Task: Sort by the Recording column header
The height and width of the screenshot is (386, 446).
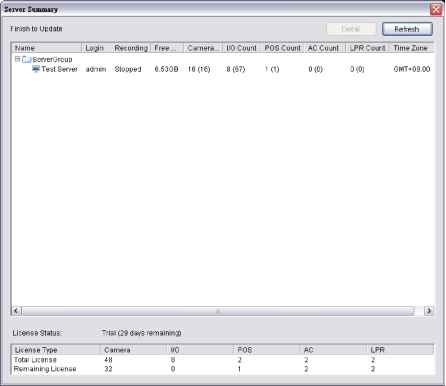Action: 131,48
